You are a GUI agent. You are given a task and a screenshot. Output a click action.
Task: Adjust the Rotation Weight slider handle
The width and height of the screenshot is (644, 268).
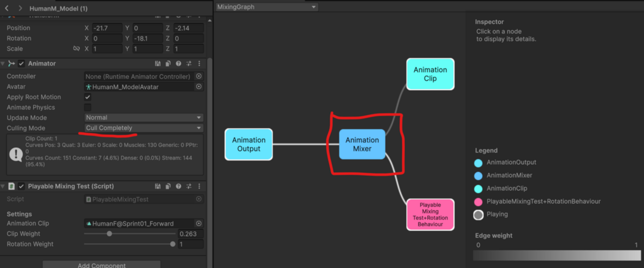pos(172,244)
